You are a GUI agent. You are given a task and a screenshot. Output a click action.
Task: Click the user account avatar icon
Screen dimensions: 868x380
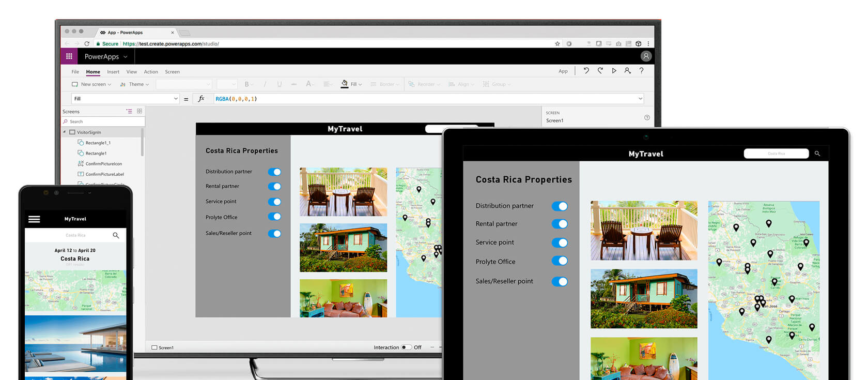coord(646,56)
